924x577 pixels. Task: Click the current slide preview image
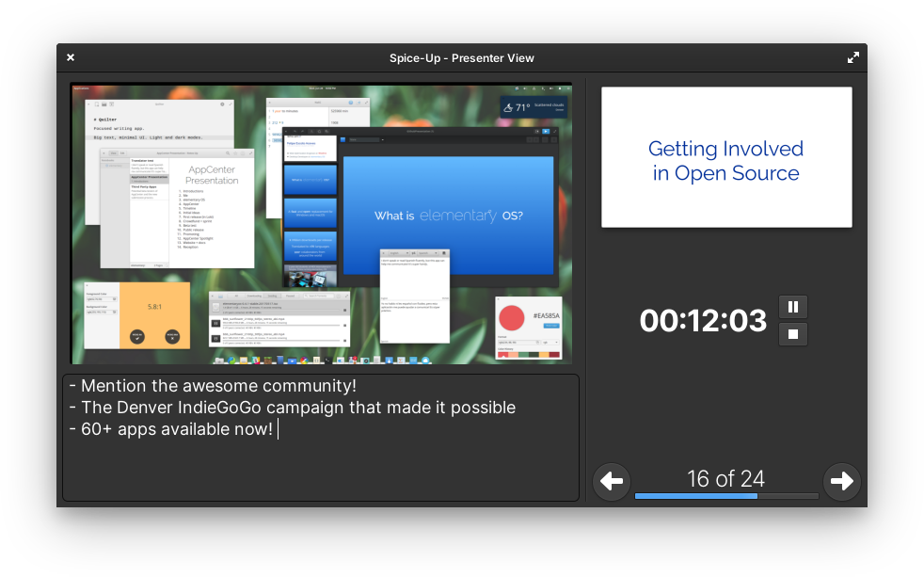coord(322,224)
